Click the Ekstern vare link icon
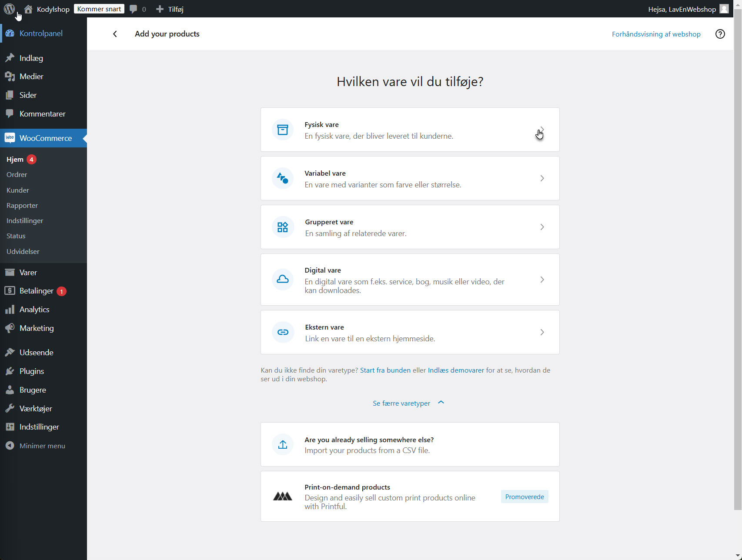742x560 pixels. click(x=283, y=332)
